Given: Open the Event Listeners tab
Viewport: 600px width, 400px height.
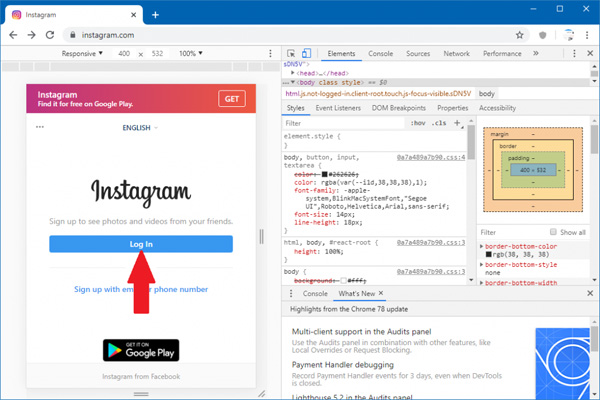Looking at the screenshot, I should click(338, 108).
